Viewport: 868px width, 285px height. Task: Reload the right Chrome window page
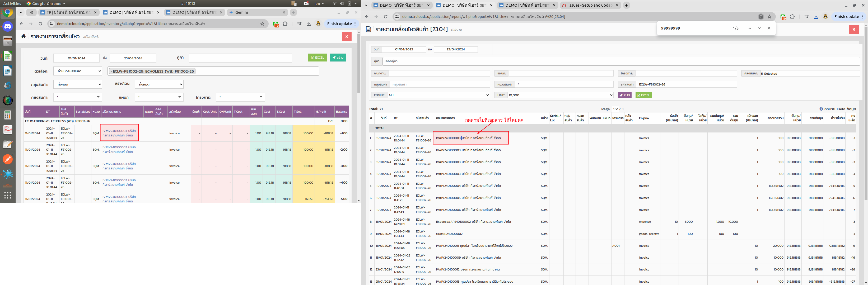(385, 16)
